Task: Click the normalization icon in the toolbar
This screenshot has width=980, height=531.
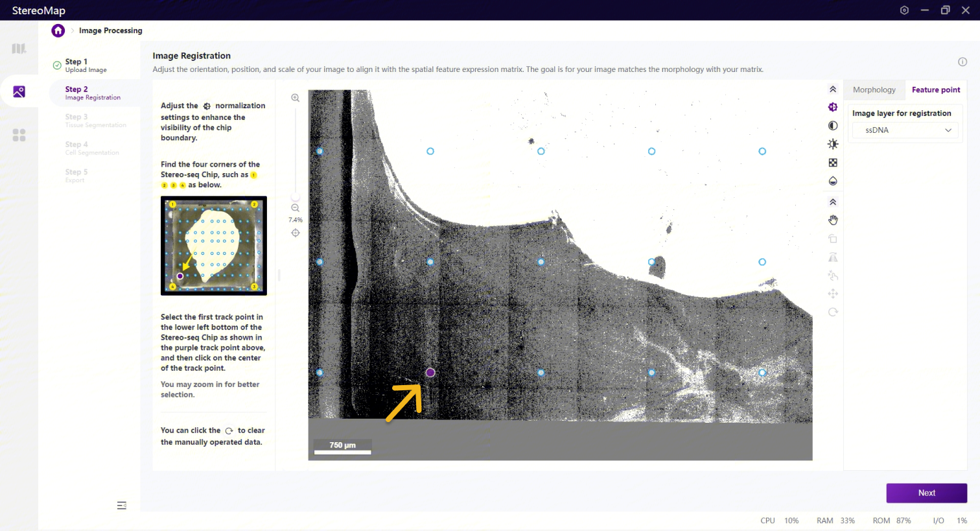Action: click(833, 107)
